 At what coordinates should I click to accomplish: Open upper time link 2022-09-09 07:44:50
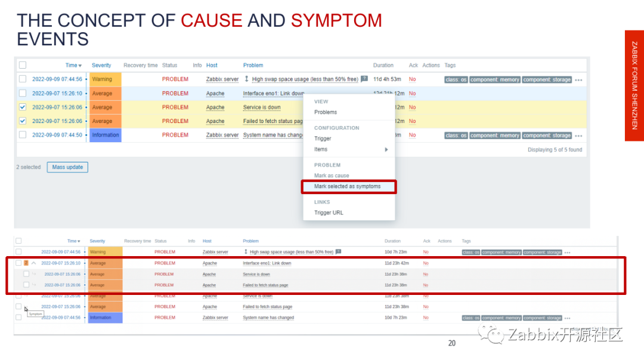57,135
